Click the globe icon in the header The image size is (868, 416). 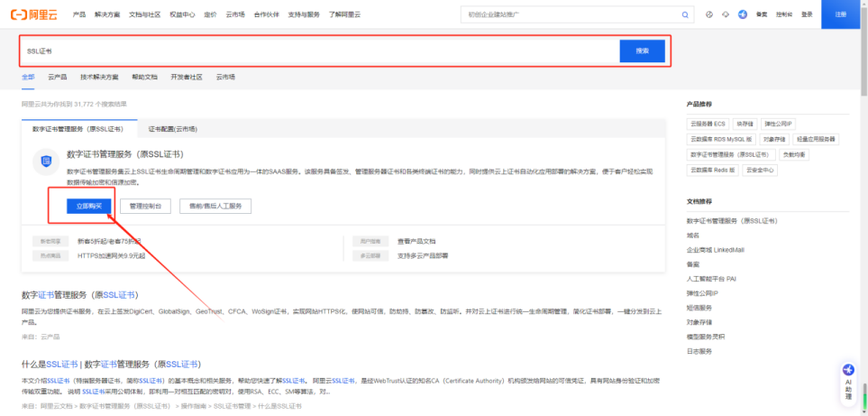click(x=709, y=14)
